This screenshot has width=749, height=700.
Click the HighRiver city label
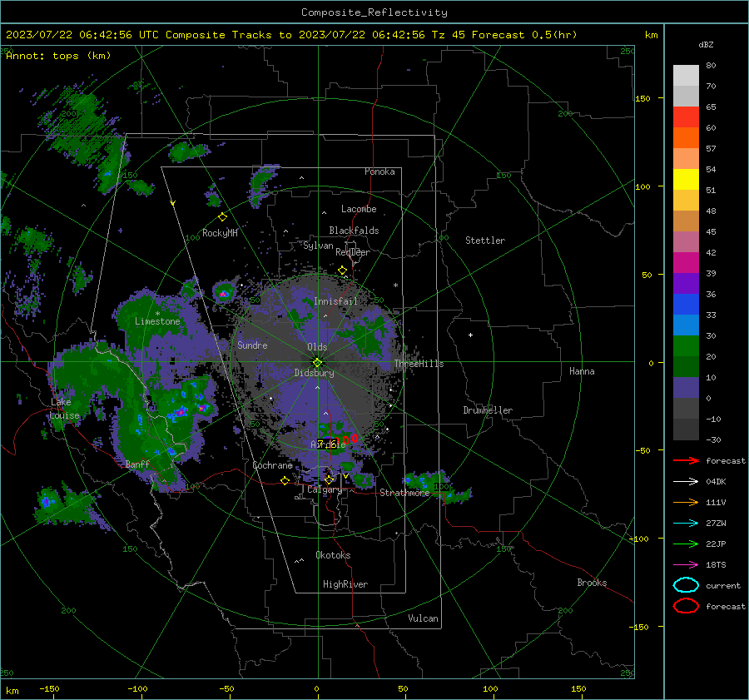pos(345,584)
